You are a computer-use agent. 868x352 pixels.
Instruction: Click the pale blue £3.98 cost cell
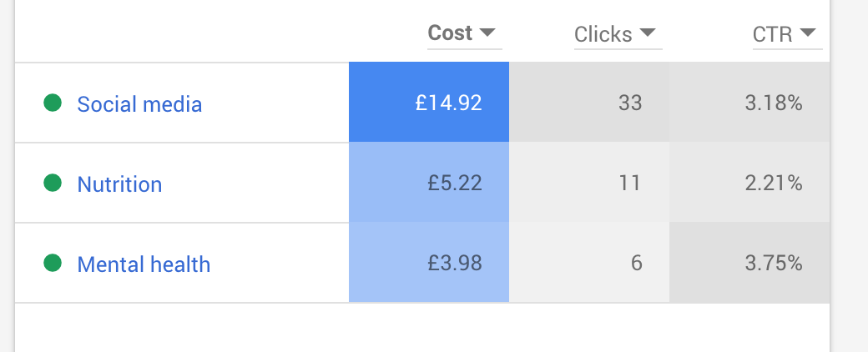point(429,263)
